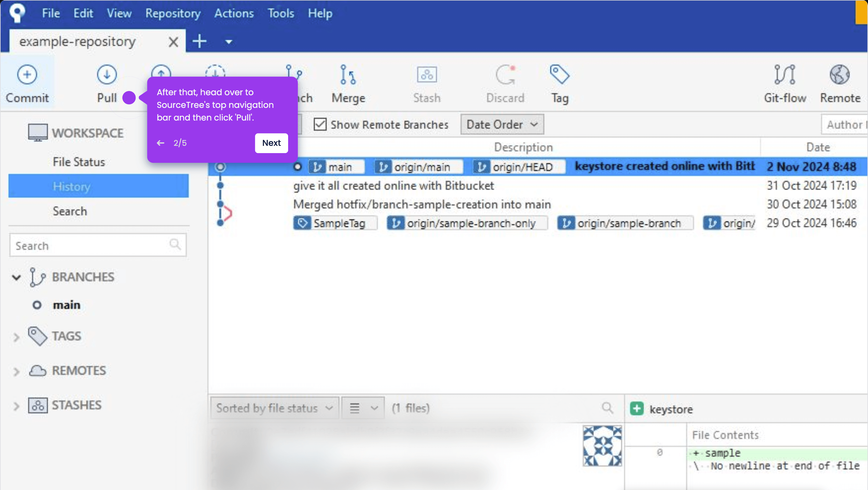
Task: Expand the TAGS section
Action: (x=16, y=337)
